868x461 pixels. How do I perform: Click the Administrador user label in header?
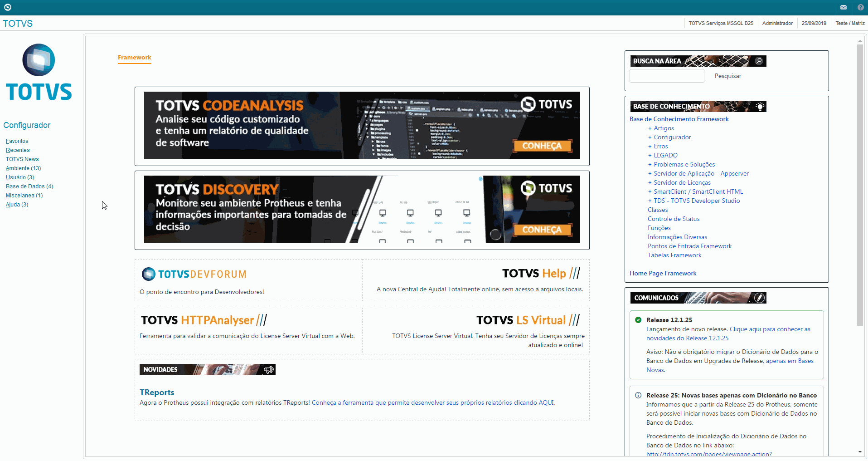777,23
